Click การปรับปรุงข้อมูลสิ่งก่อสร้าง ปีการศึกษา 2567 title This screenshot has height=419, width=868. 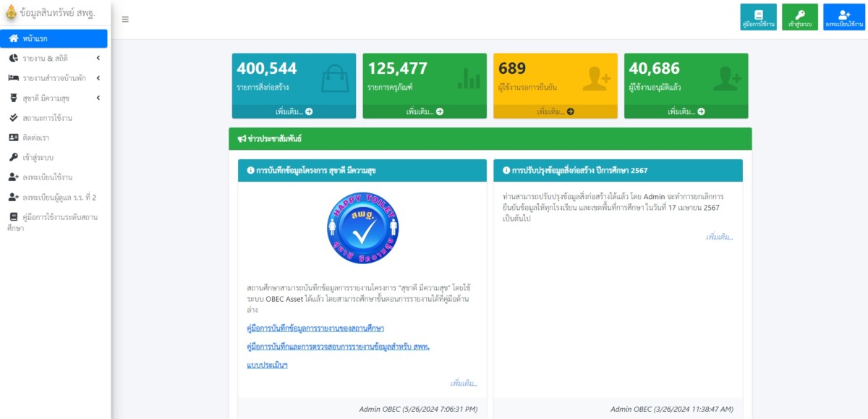coord(579,171)
